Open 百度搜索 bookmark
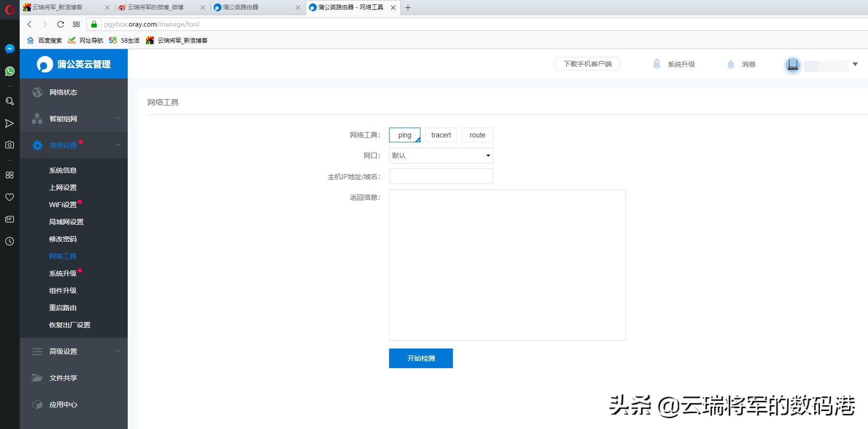This screenshot has width=868, height=429. coord(45,40)
